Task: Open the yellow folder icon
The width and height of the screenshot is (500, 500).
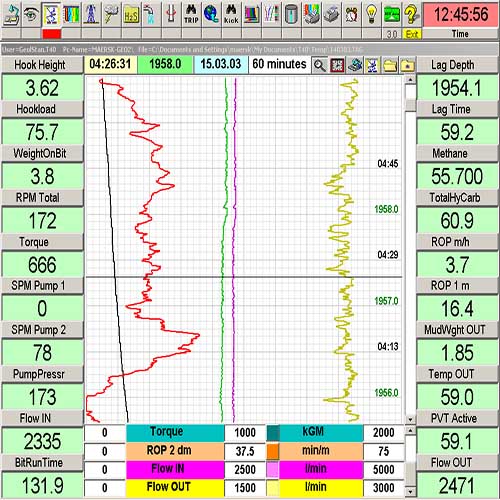Action: pyautogui.click(x=390, y=65)
